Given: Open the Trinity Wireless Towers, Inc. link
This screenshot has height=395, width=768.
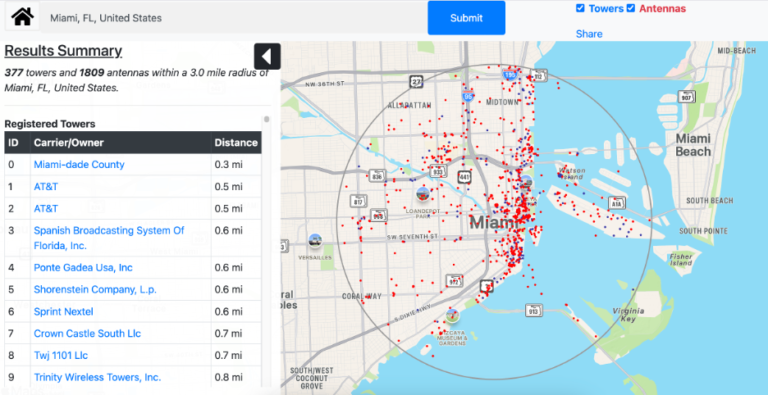Looking at the screenshot, I should tap(97, 377).
